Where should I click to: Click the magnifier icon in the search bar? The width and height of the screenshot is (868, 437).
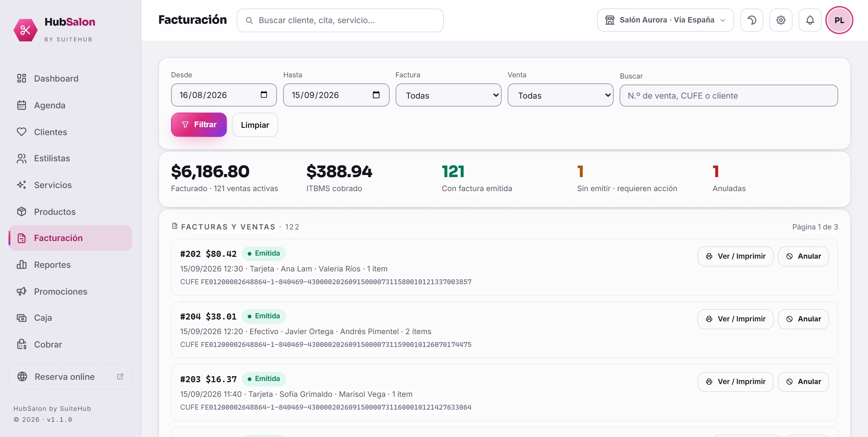(x=249, y=21)
